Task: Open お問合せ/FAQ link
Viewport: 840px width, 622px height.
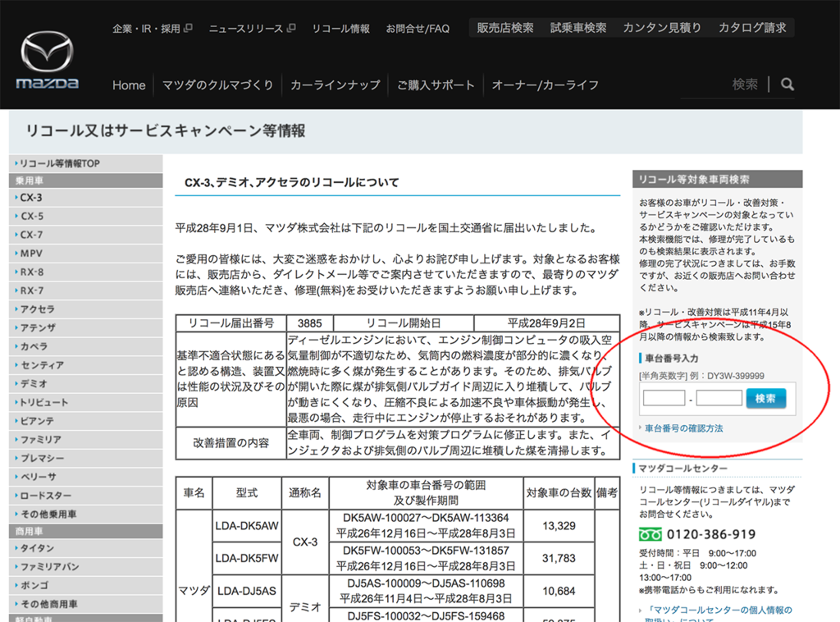Action: pos(418,29)
